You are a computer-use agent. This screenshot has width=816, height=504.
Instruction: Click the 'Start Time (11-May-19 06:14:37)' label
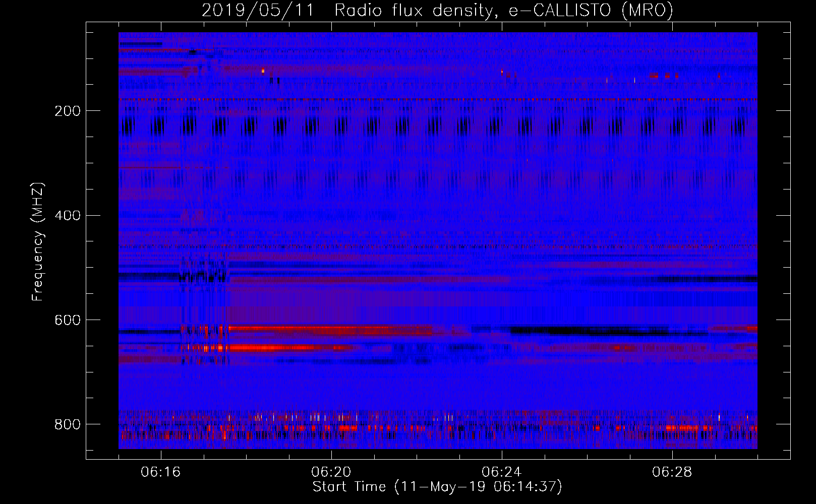[x=437, y=487]
